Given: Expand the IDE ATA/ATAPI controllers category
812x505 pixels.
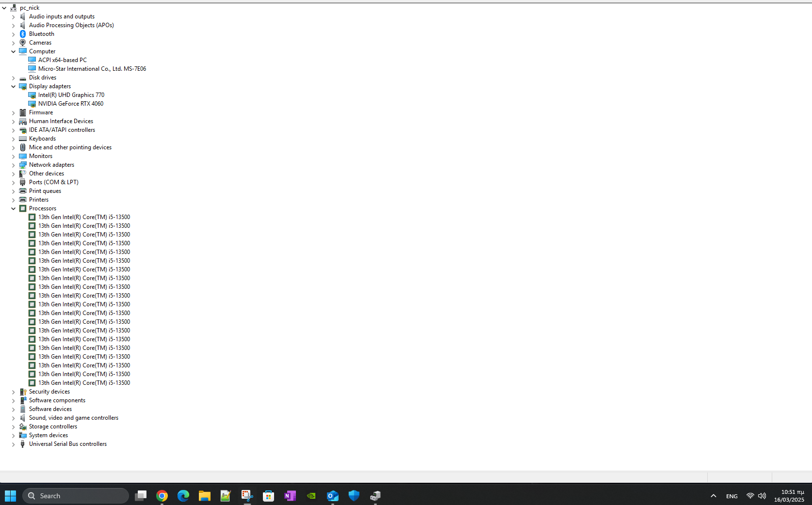Looking at the screenshot, I should point(14,130).
